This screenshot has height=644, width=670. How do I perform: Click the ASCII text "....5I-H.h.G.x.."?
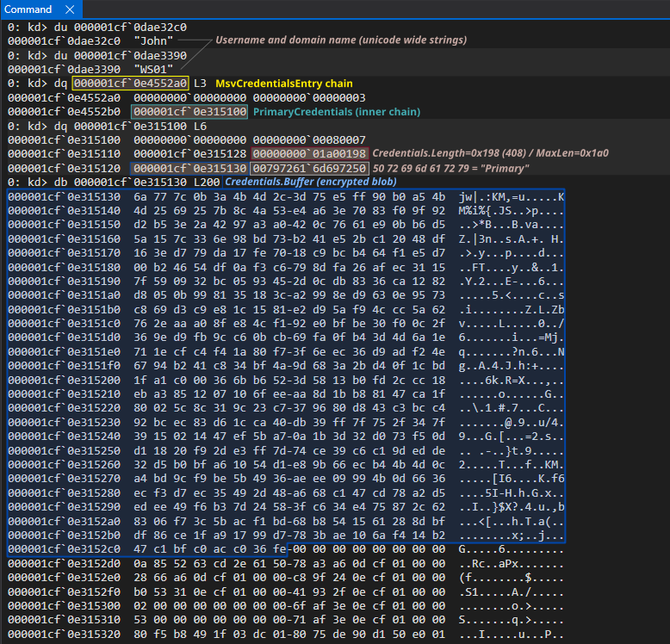(x=512, y=492)
